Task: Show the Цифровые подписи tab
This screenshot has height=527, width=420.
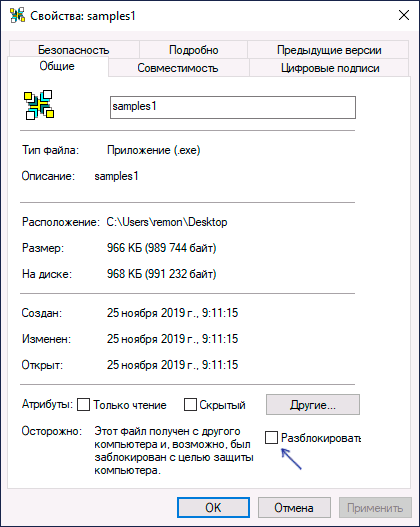Action: 330,68
